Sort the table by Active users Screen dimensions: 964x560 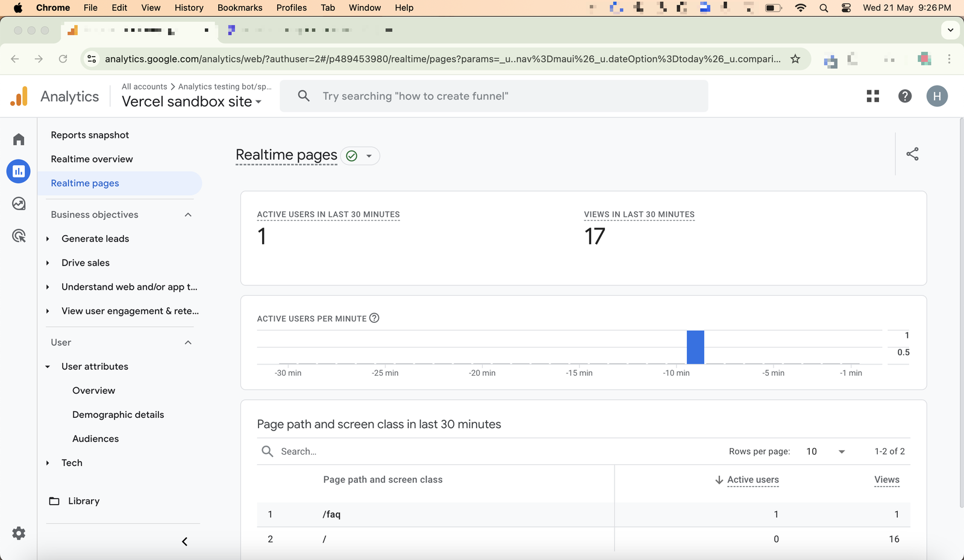click(x=752, y=480)
